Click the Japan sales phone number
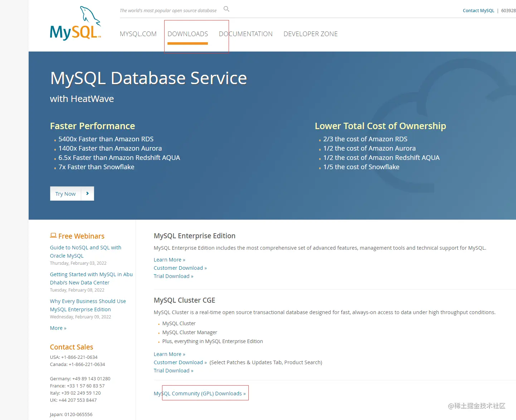 point(78,414)
